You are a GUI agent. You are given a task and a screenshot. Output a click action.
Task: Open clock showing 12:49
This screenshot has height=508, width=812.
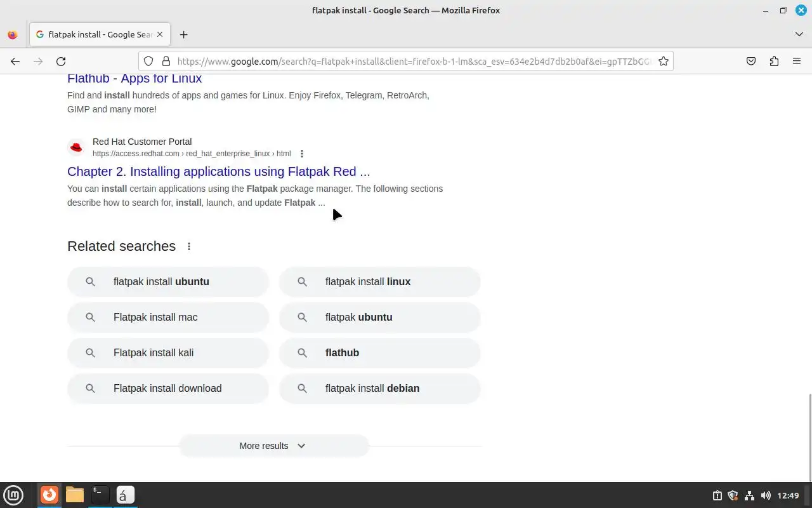pyautogui.click(x=788, y=495)
